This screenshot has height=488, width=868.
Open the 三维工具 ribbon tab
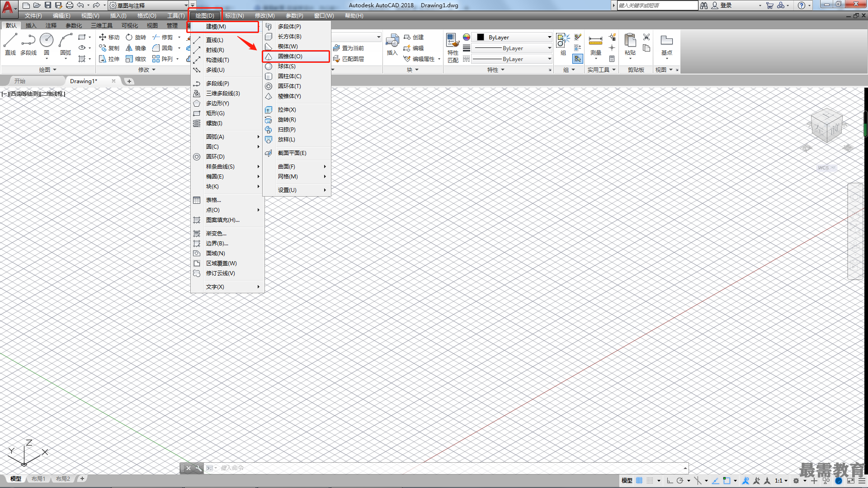102,26
